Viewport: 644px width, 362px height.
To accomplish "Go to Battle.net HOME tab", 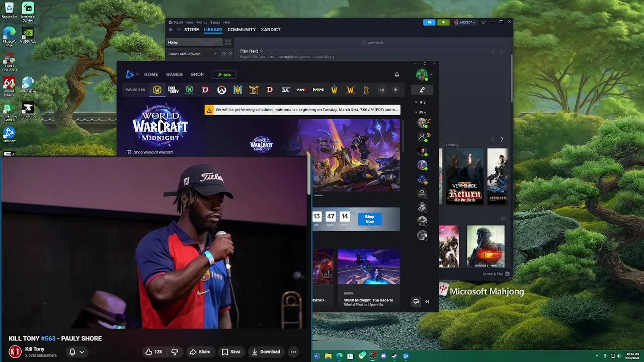I will coord(151,74).
